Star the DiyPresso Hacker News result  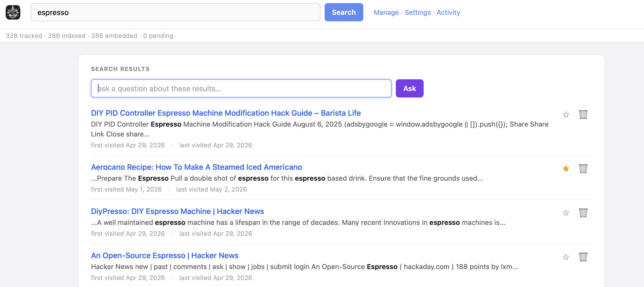(x=566, y=213)
